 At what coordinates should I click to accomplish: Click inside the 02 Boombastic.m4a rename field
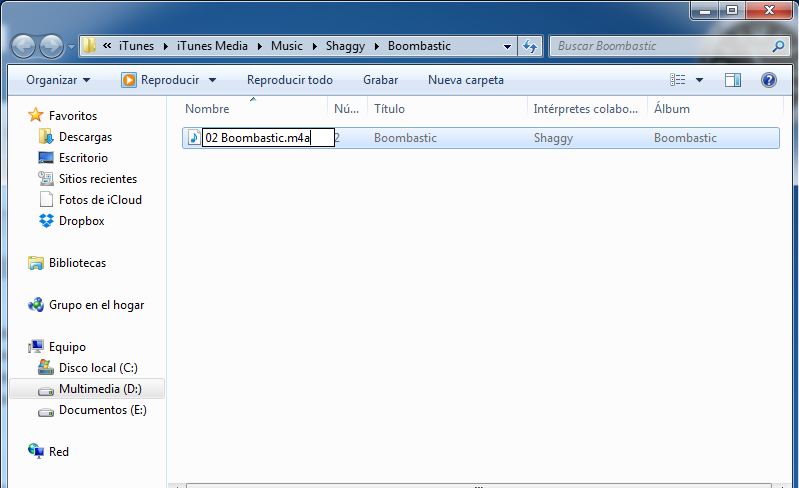click(268, 138)
